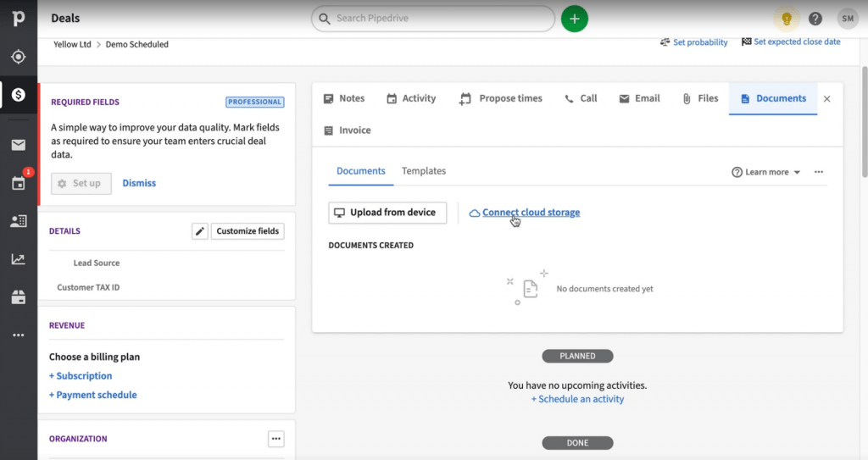This screenshot has height=460, width=868.
Task: Click the page vertical scrollbar
Action: pos(864,122)
